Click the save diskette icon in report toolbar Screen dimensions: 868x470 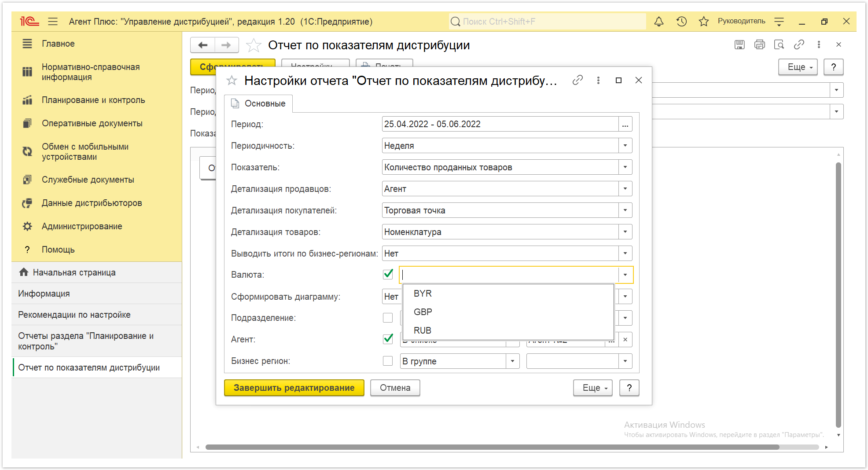739,44
